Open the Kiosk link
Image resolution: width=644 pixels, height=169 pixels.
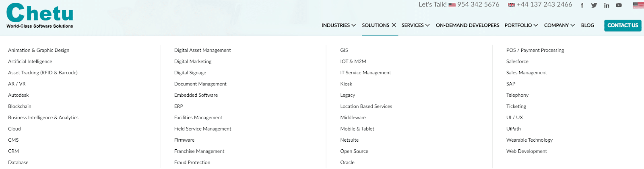click(346, 84)
